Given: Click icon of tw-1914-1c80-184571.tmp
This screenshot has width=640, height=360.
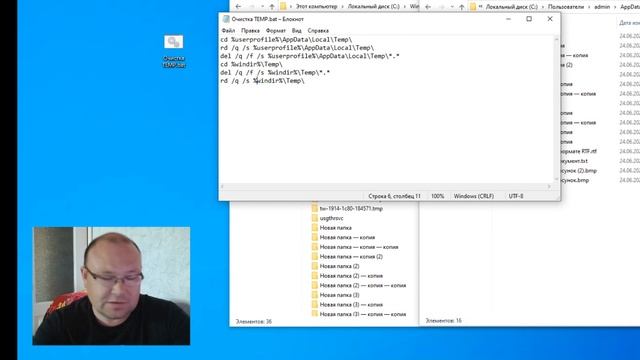Looking at the screenshot, I should click(x=315, y=209).
